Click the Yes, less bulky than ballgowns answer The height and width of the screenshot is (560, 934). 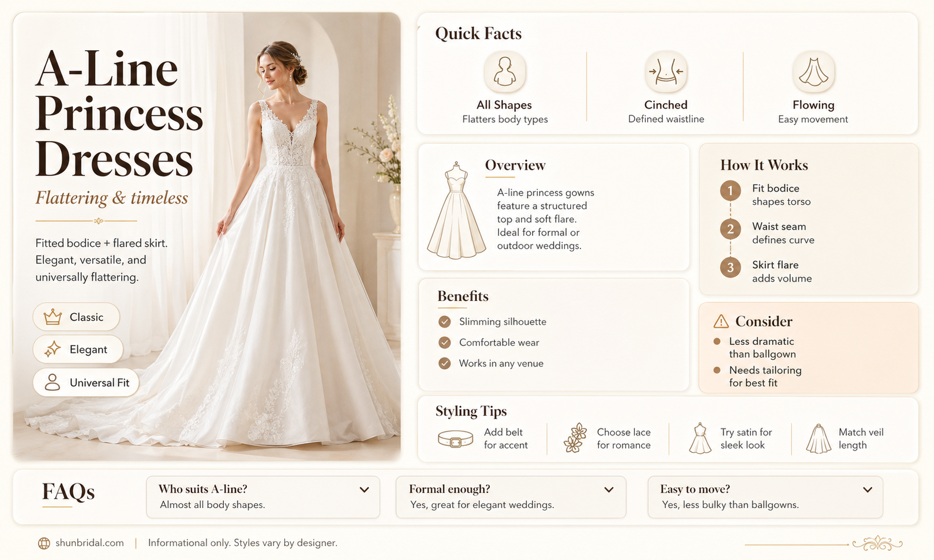730,505
